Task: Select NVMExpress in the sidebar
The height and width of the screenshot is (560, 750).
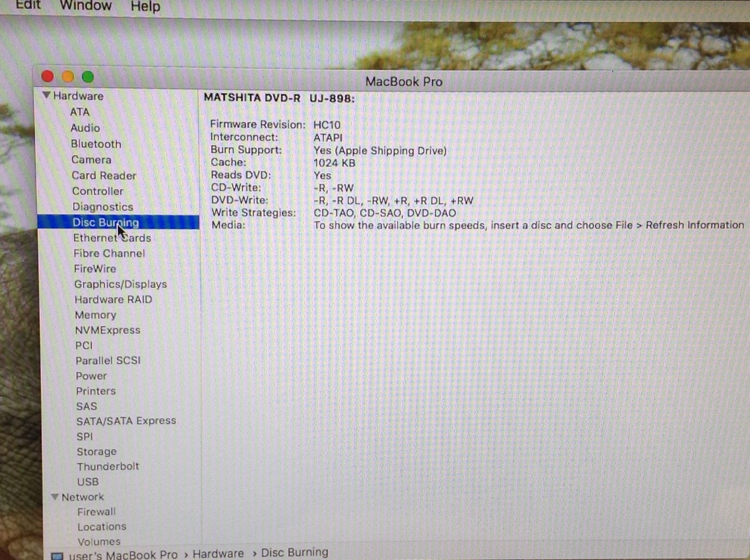Action: tap(108, 330)
